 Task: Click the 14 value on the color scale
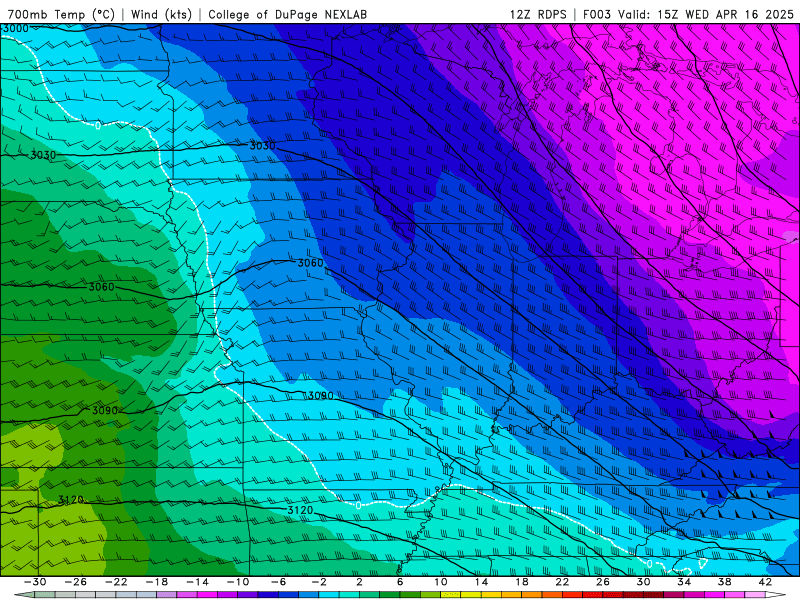(481, 582)
